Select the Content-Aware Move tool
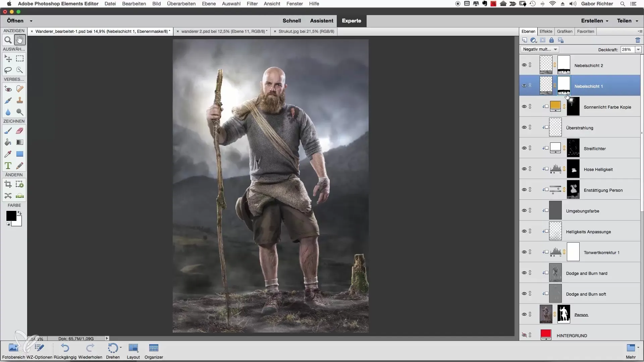Viewport: 644px width, 362px height. tap(8, 196)
